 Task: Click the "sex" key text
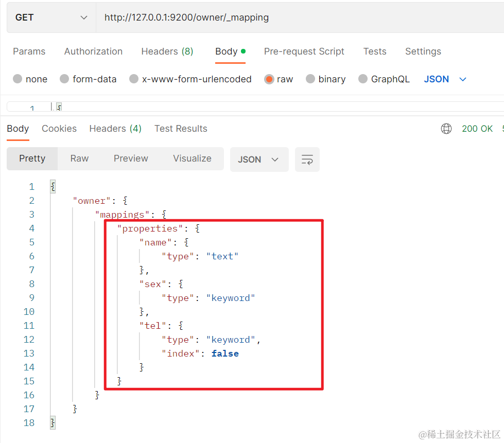tap(153, 285)
